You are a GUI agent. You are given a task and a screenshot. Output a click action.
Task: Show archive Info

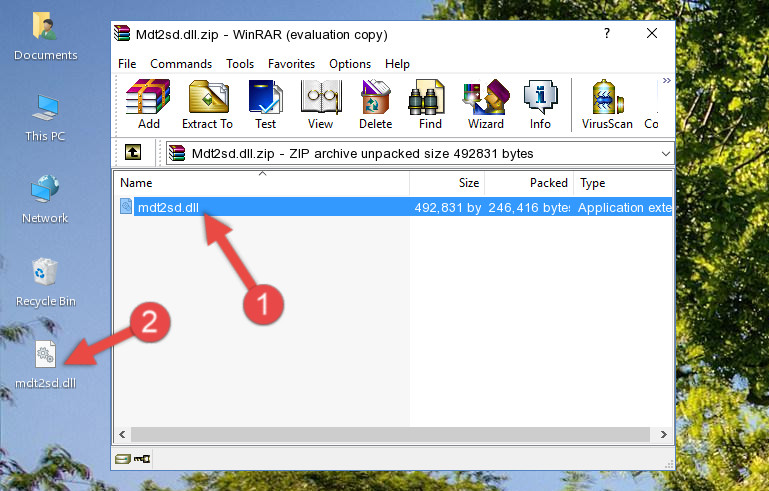click(540, 104)
